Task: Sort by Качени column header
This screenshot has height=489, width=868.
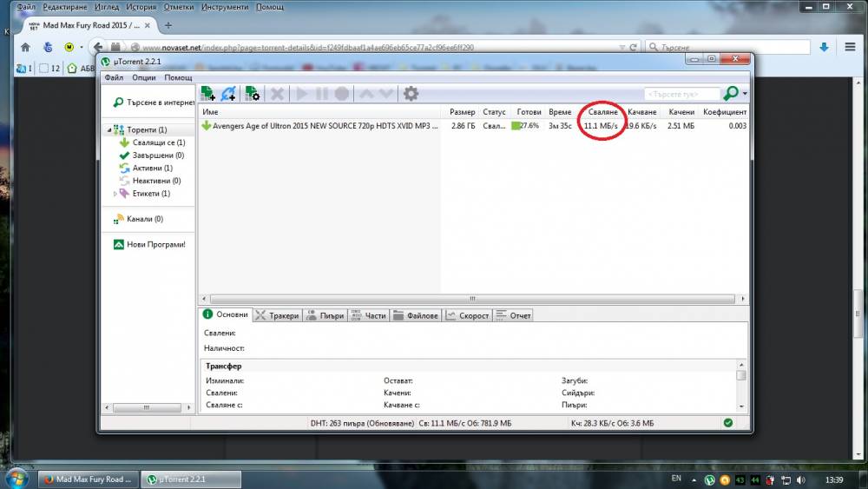Action: [x=681, y=112]
